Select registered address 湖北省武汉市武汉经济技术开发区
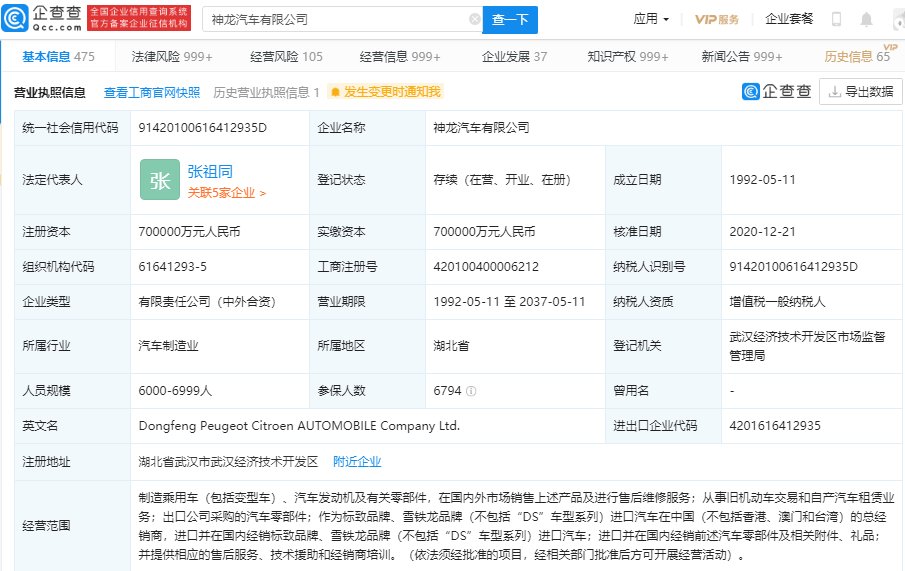This screenshot has height=571, width=905. click(229, 461)
